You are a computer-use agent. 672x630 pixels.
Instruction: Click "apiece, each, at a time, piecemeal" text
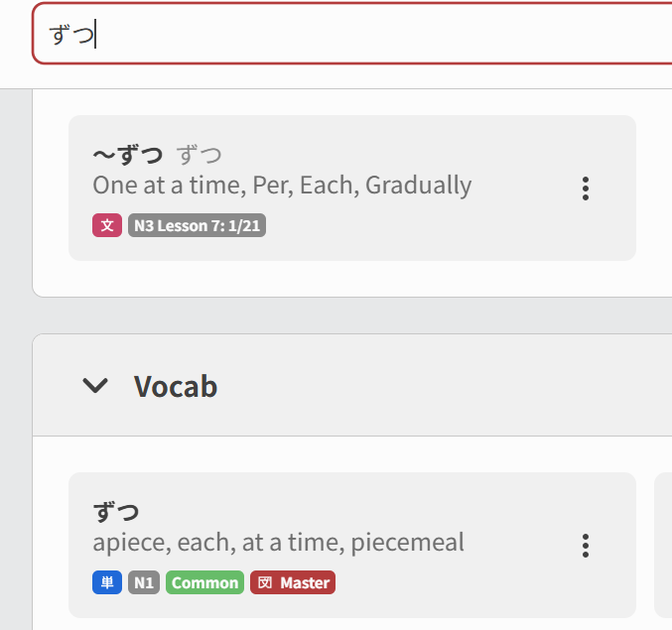click(x=278, y=543)
